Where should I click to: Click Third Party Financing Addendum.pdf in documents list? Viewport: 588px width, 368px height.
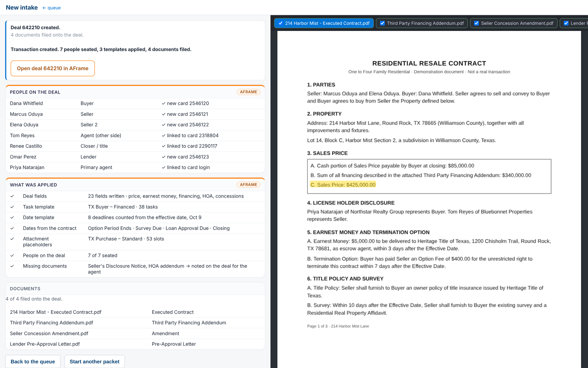(51, 323)
